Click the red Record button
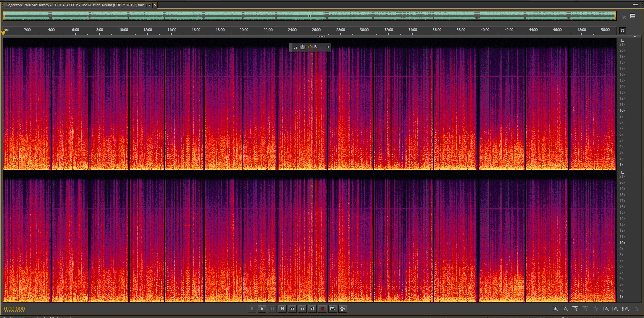 pos(323,309)
